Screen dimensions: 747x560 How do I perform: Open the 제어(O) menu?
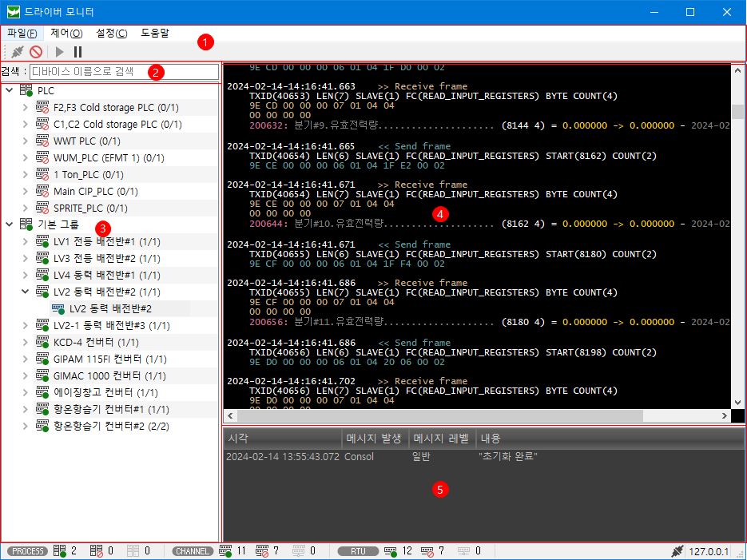[66, 34]
